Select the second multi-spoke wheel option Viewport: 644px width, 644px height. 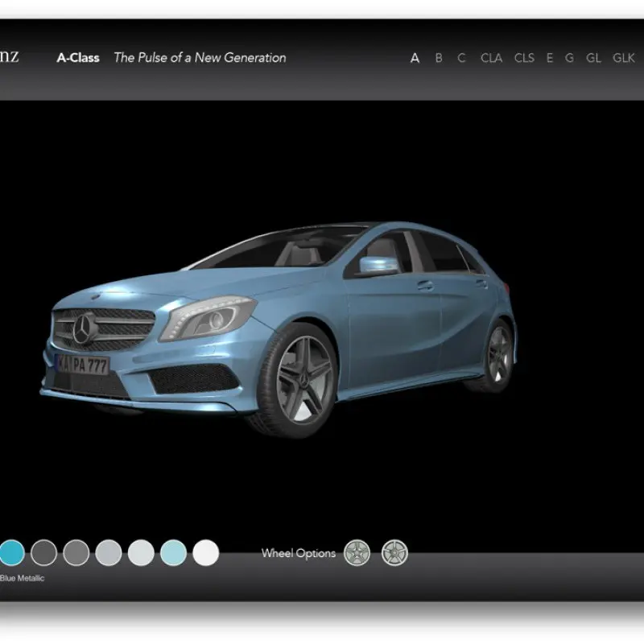pos(394,552)
